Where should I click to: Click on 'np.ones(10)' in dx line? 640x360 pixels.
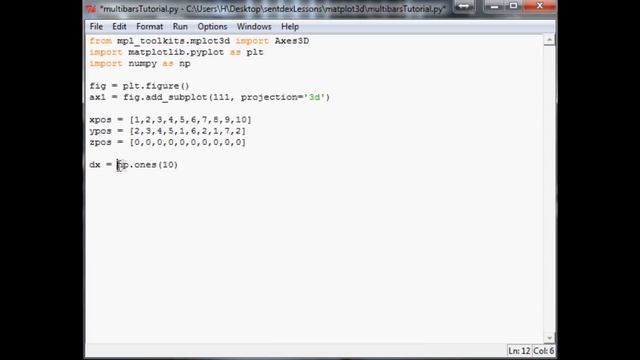point(147,165)
